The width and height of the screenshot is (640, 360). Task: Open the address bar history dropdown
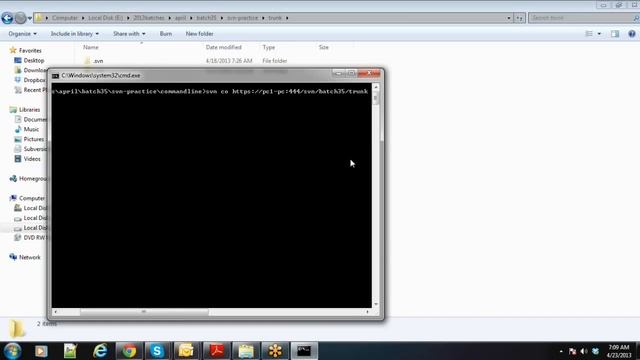509,18
